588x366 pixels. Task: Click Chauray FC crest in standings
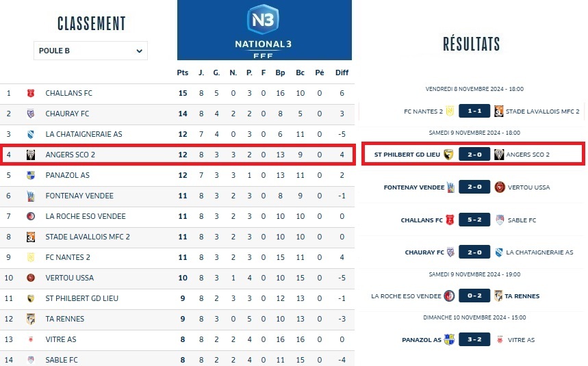[30, 114]
